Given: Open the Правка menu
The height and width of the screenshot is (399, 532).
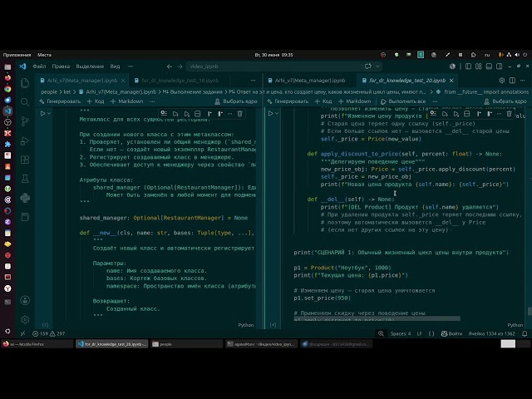Looking at the screenshot, I should [61, 66].
